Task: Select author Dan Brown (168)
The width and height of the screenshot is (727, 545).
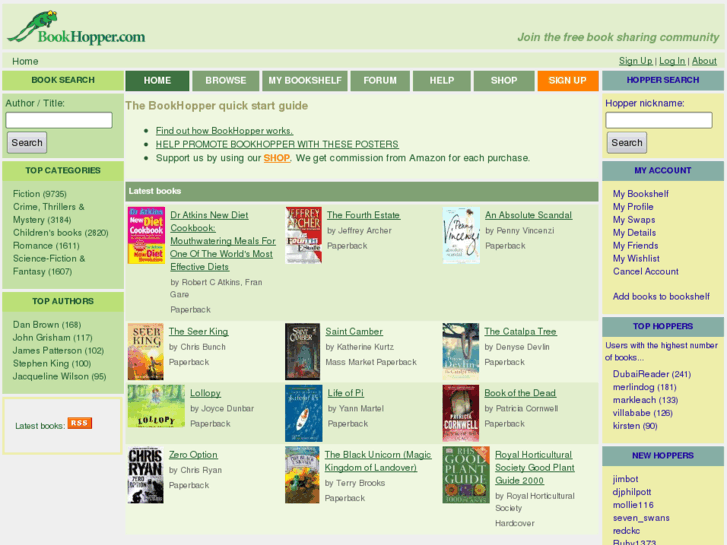Action: [47, 325]
